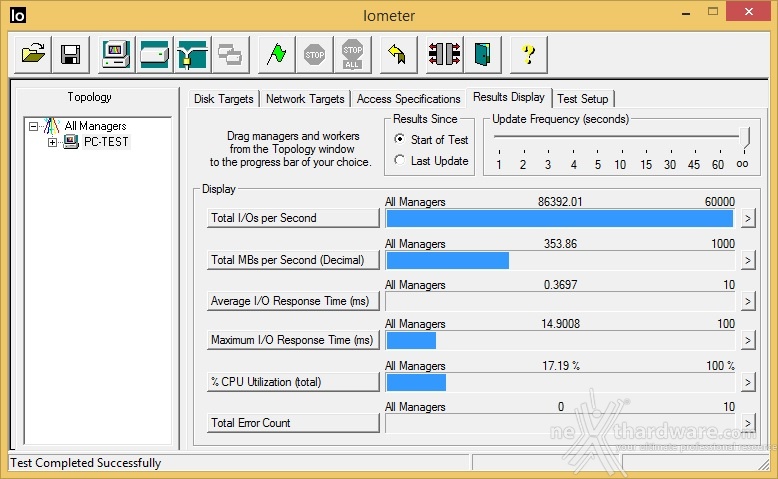Click Maximum I/O Response Time (ms) button

click(293, 340)
